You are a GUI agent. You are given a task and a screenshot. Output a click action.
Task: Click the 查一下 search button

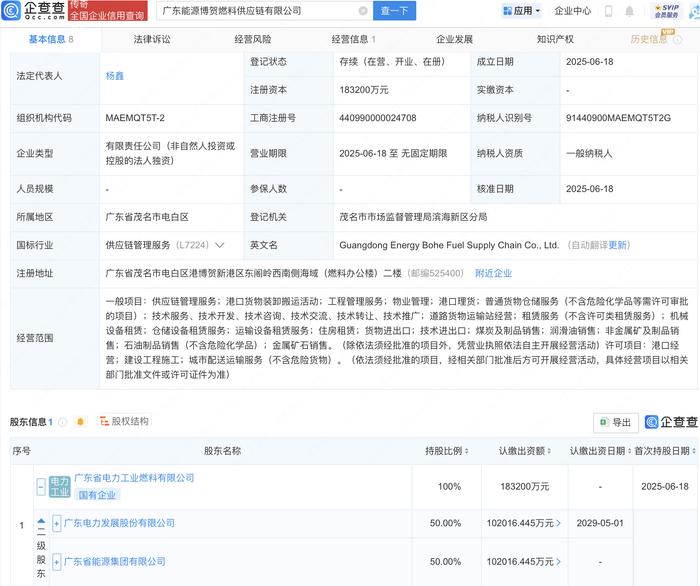click(x=395, y=11)
